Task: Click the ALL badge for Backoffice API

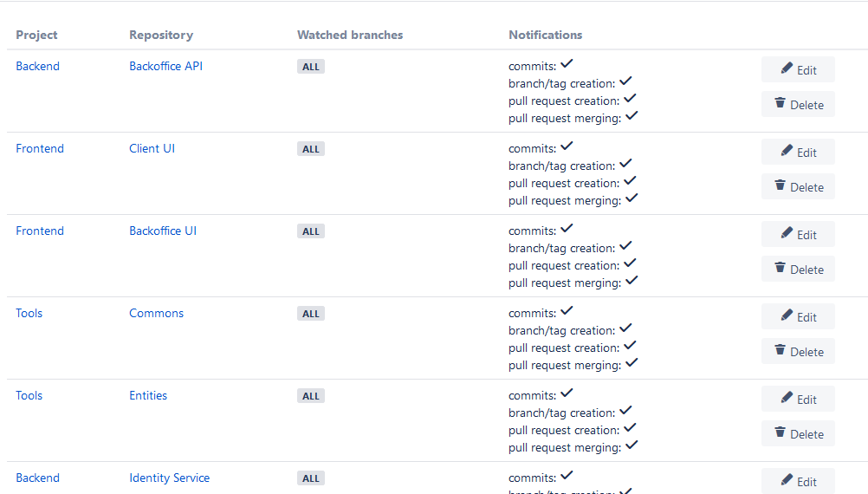Action: pyautogui.click(x=311, y=67)
